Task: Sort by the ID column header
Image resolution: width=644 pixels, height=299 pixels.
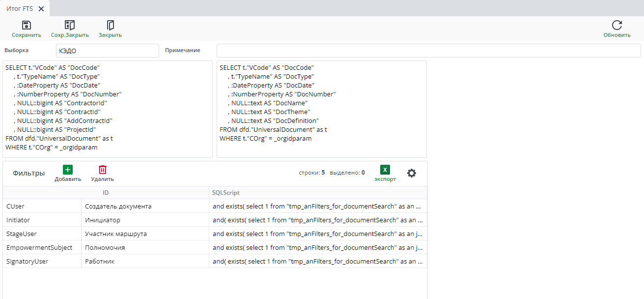Action: pos(106,193)
